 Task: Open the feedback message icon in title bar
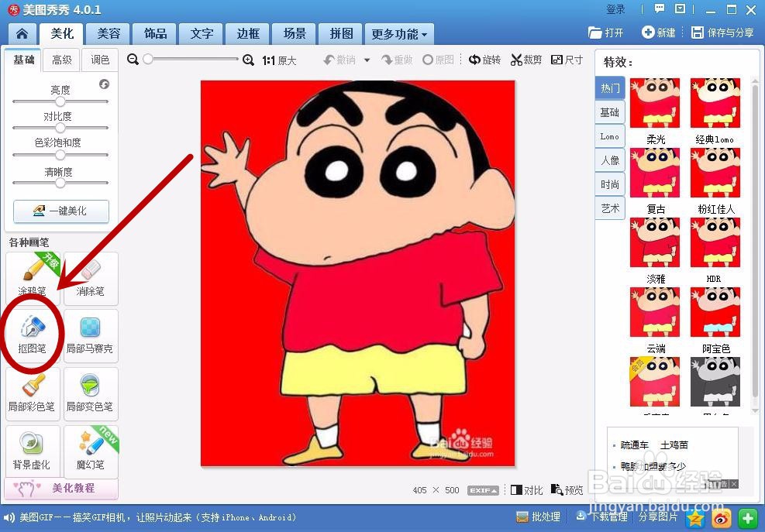[660, 9]
